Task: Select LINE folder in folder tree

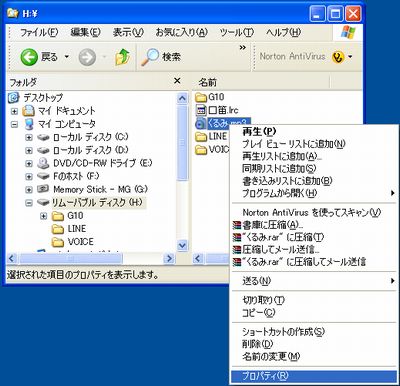Action: click(77, 229)
